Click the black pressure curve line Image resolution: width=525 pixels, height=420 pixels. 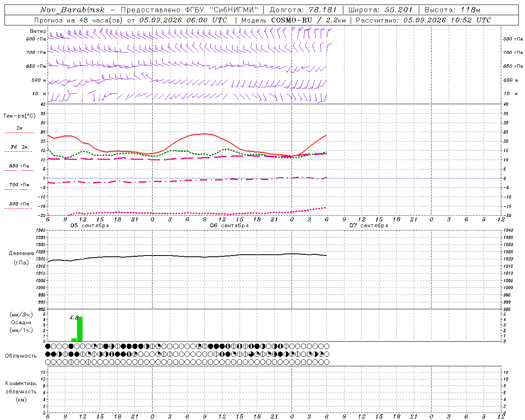click(x=187, y=256)
